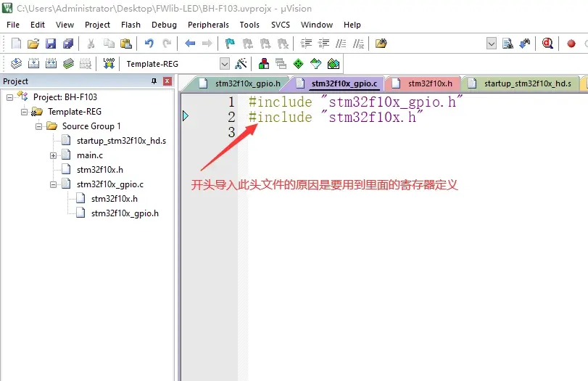The image size is (588, 381).
Task: Open the Select Software Packs icon
Action: (x=315, y=63)
